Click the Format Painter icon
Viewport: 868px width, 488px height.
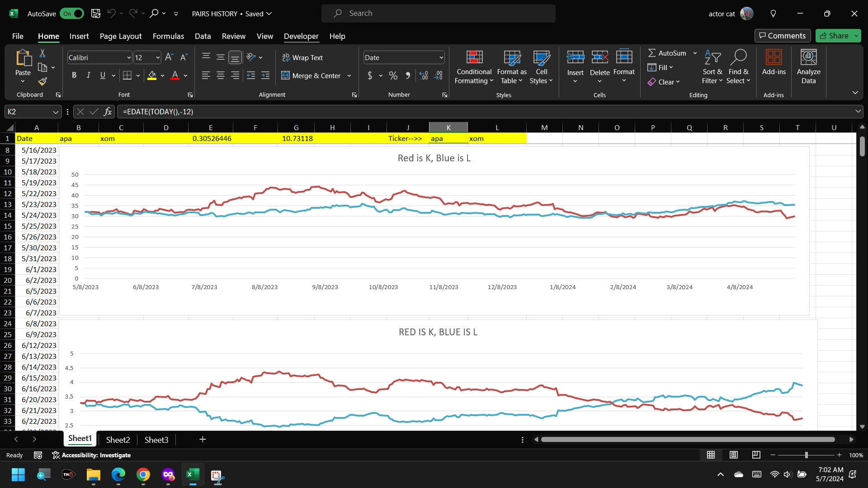point(42,82)
